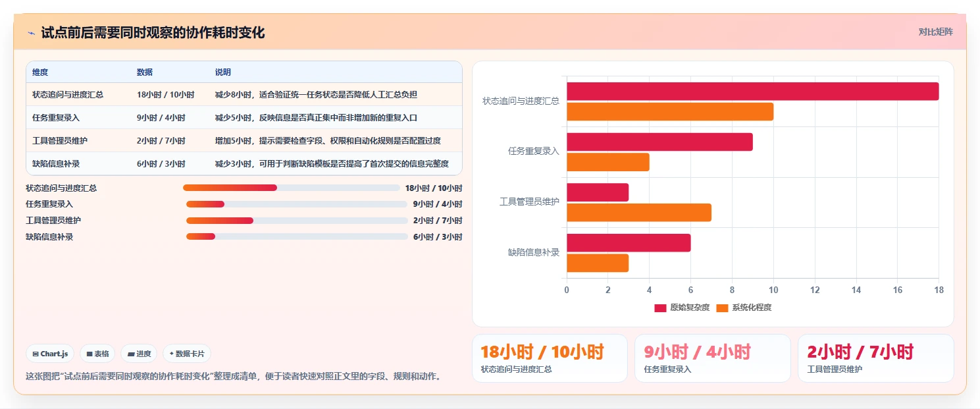
Task: Click progress list value 2小时 / 7小时
Action: point(438,221)
